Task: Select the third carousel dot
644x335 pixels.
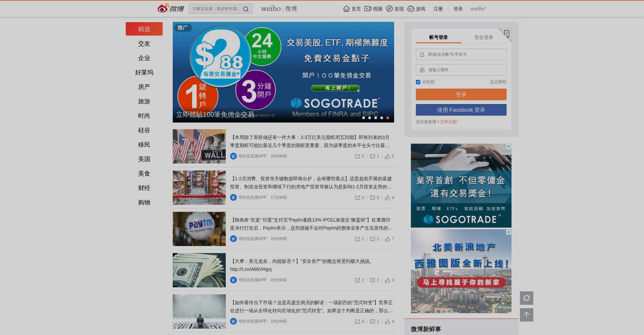Action: [x=376, y=118]
